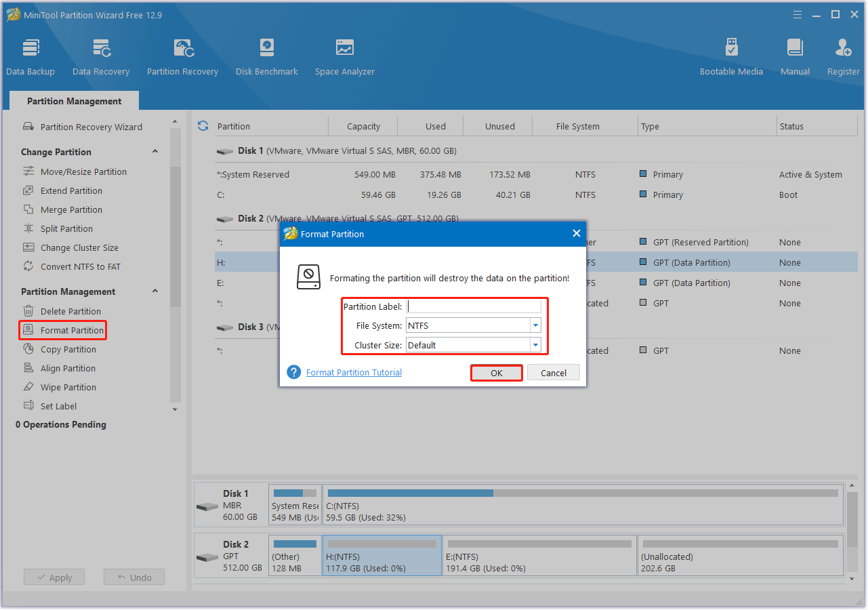Select H:(NTFS) block in disk map

(x=382, y=556)
